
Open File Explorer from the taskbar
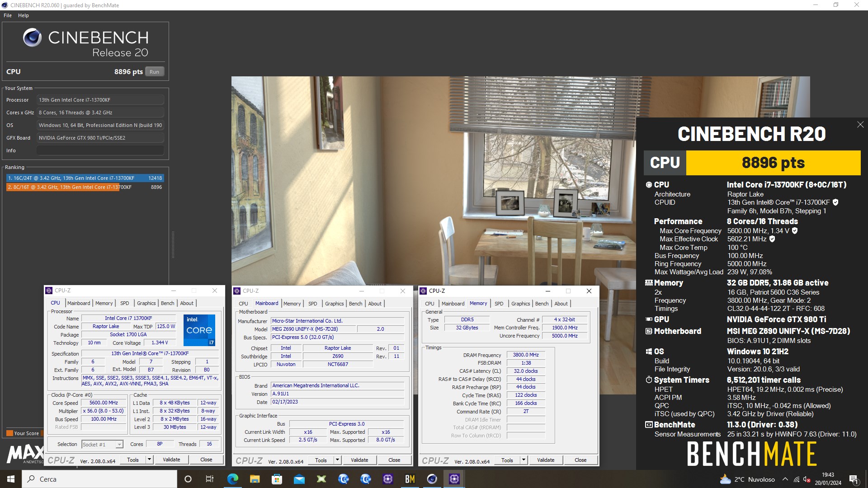pyautogui.click(x=255, y=479)
